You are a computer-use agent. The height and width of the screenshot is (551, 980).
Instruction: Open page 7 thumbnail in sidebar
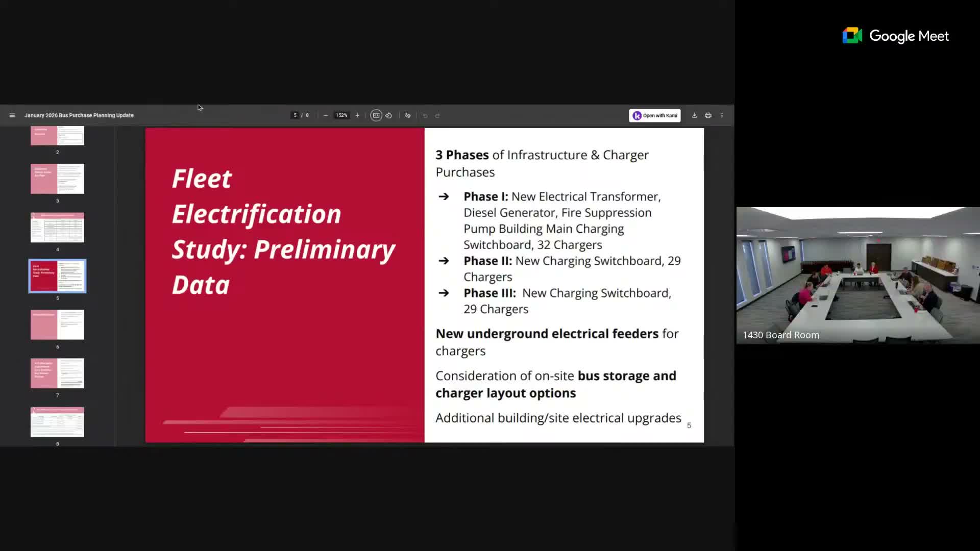57,373
